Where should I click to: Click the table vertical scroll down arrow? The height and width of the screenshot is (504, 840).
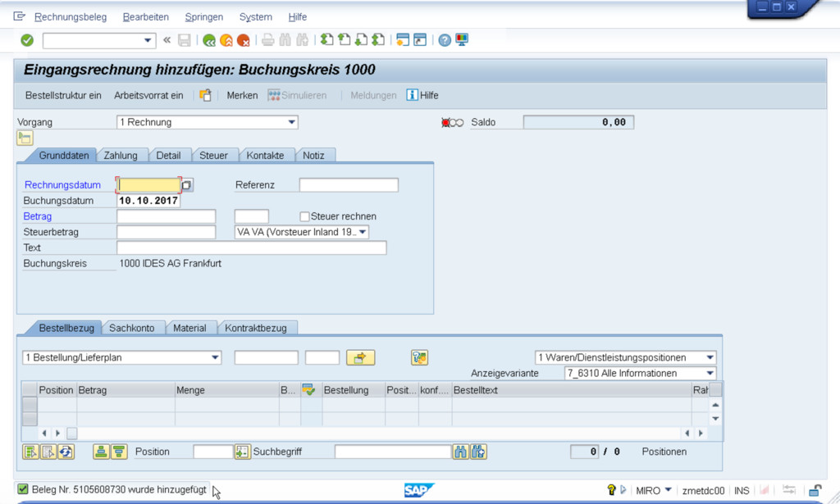[715, 419]
